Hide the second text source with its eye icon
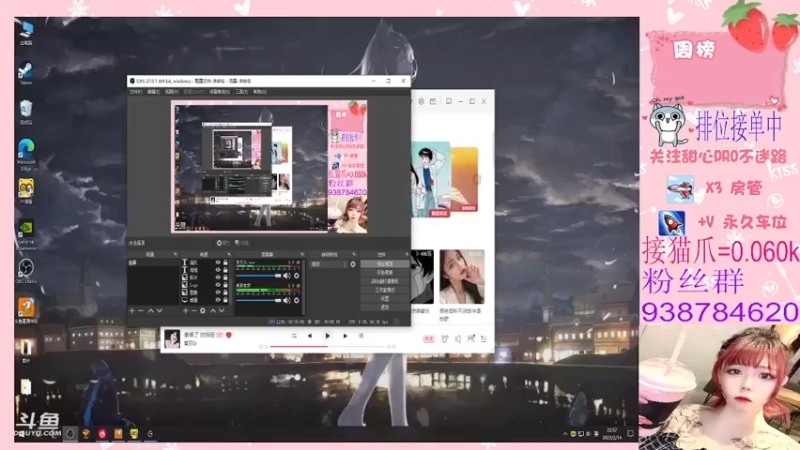Image resolution: width=800 pixels, height=450 pixels. point(218,270)
